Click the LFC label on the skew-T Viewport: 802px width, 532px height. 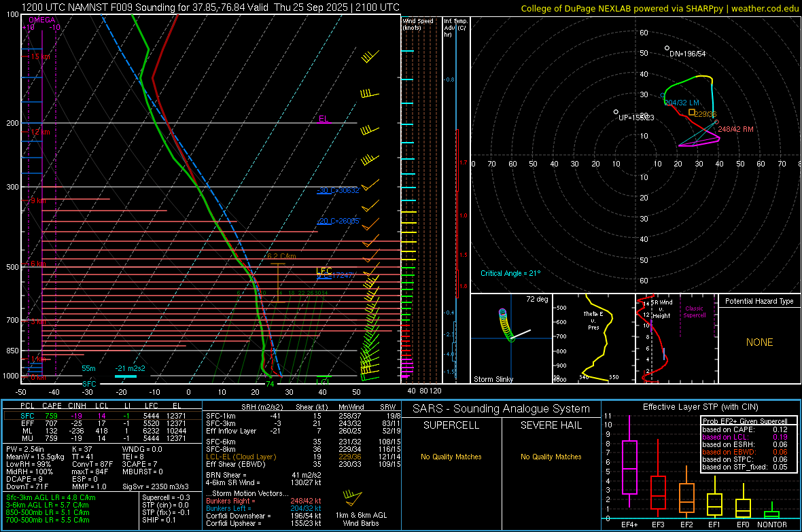[x=324, y=270]
